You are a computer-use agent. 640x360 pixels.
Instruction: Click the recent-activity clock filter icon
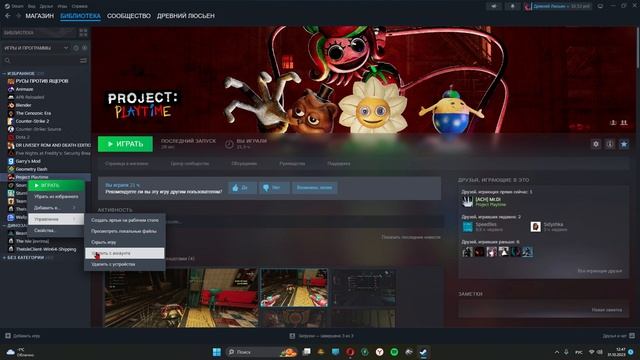[76, 48]
